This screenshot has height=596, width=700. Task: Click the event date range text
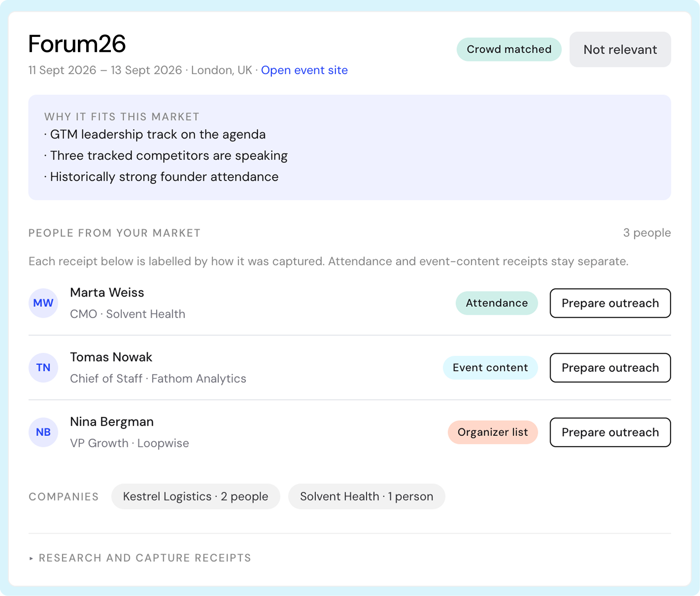(x=105, y=70)
